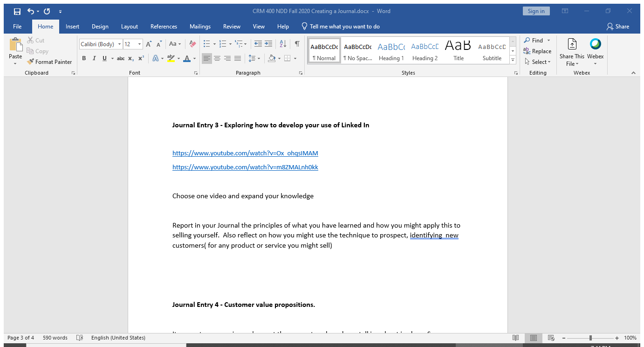Viewport: 644px width, 347px height.
Task: Open the Select dropdown in Editing
Action: pos(537,62)
